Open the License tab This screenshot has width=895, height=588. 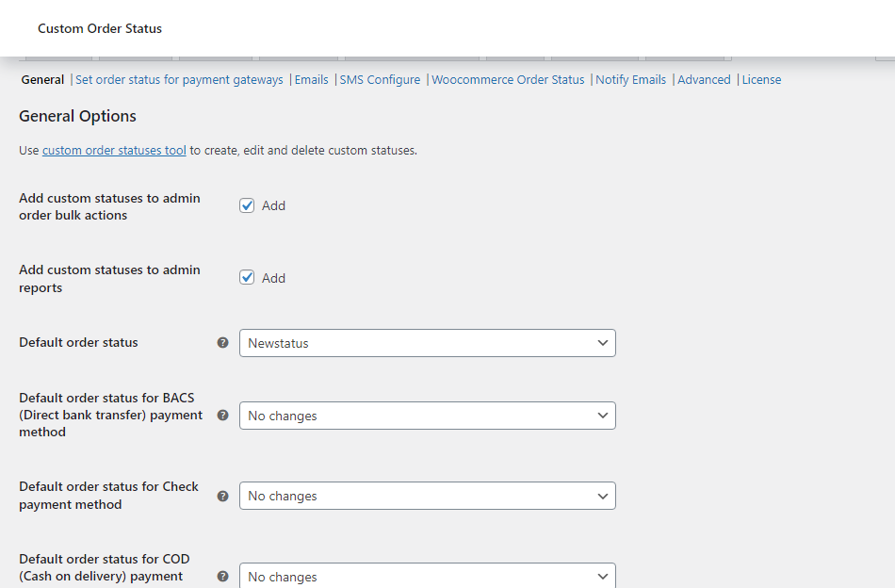coord(761,80)
